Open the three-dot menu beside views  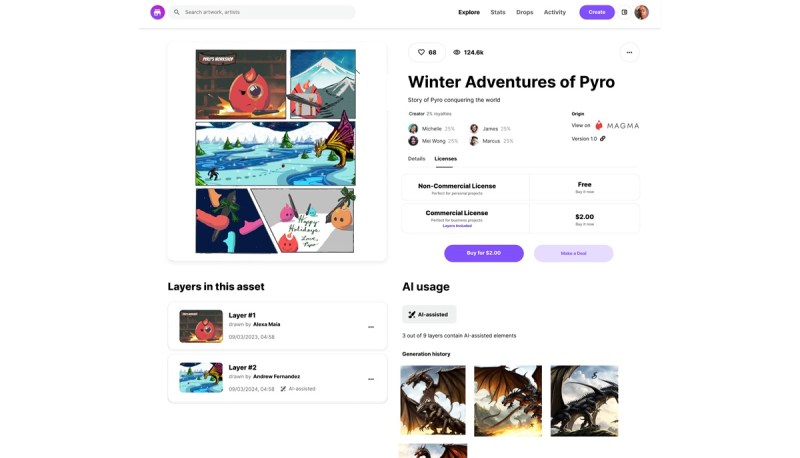coord(629,53)
